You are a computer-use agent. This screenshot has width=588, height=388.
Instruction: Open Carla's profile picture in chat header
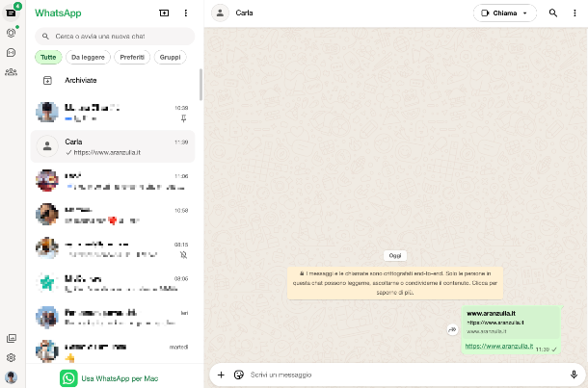point(220,13)
